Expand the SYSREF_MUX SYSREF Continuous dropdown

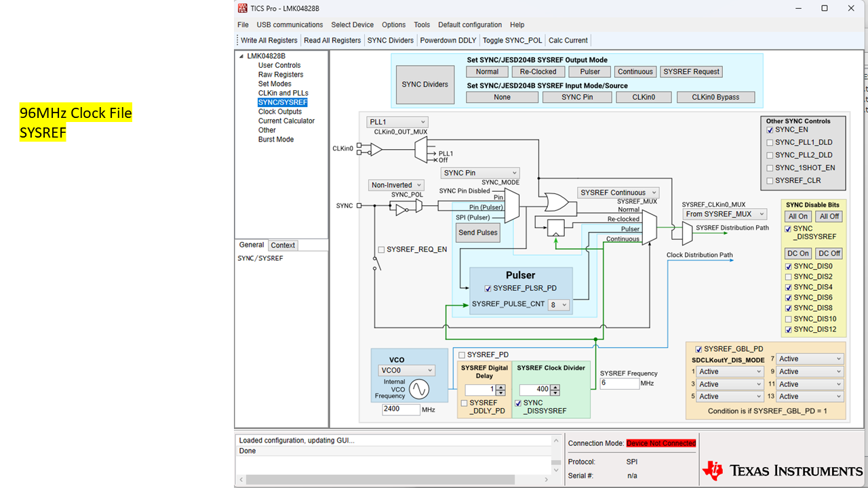[x=618, y=192]
